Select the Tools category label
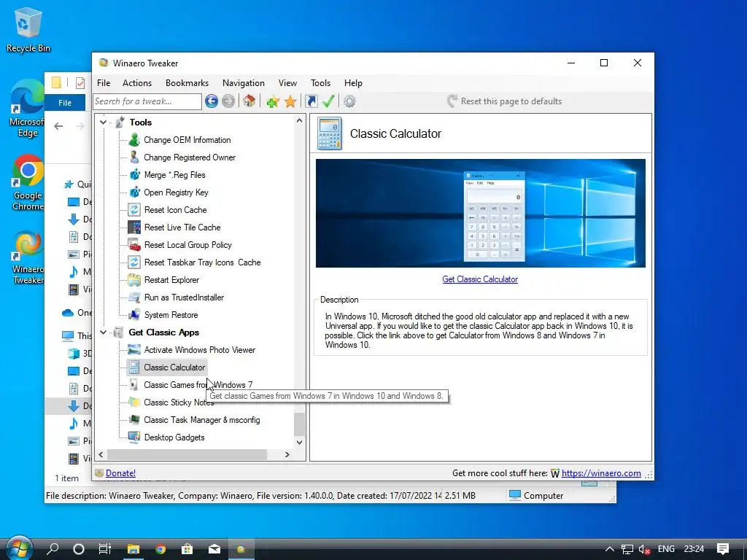 [x=141, y=122]
